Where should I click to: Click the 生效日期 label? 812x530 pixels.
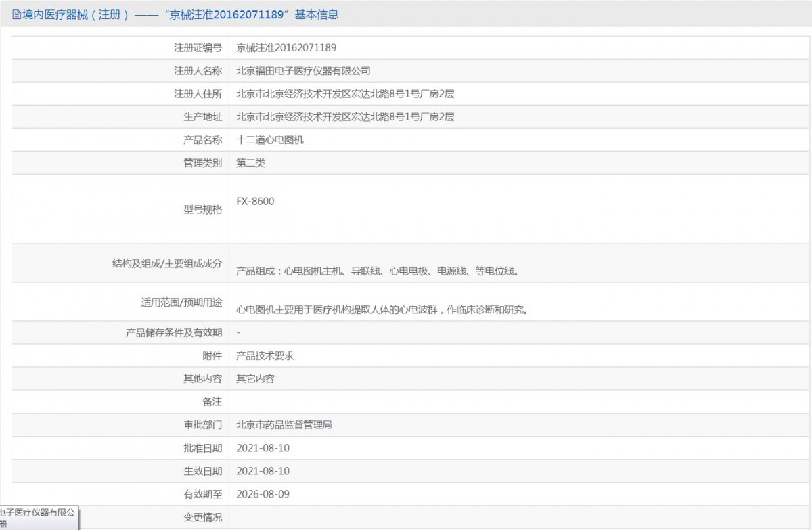202,471
